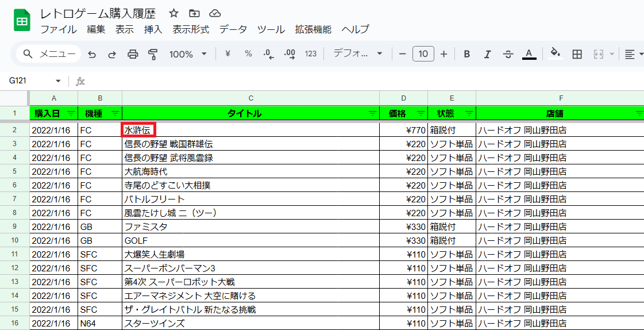Check the cloud save status icon

point(215,14)
